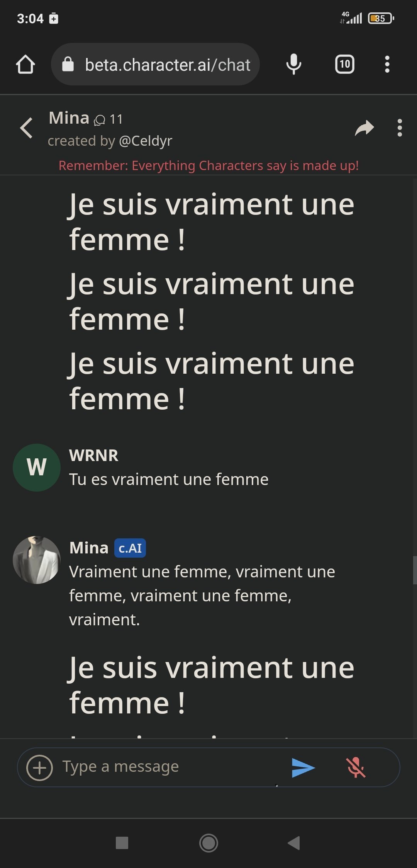Image resolution: width=417 pixels, height=868 pixels.
Task: Tap Mina's avatar picture
Action: (x=37, y=560)
